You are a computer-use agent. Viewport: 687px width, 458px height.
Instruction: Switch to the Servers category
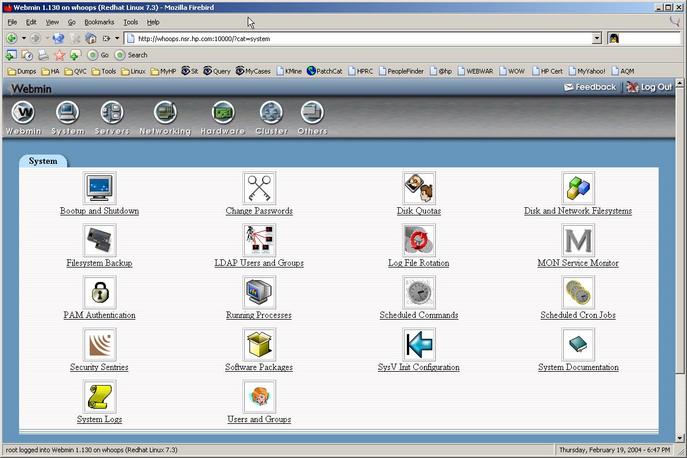(x=111, y=118)
